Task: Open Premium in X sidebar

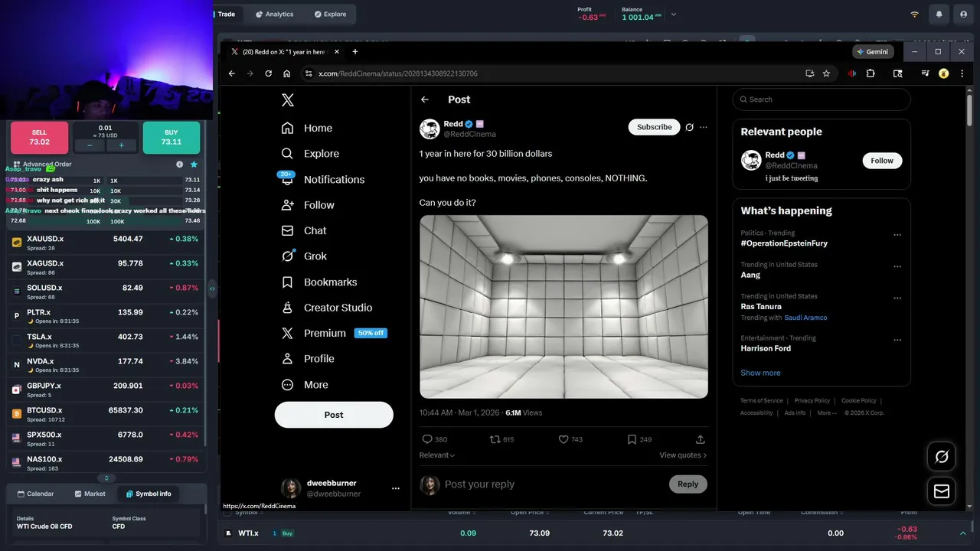Action: [334, 333]
